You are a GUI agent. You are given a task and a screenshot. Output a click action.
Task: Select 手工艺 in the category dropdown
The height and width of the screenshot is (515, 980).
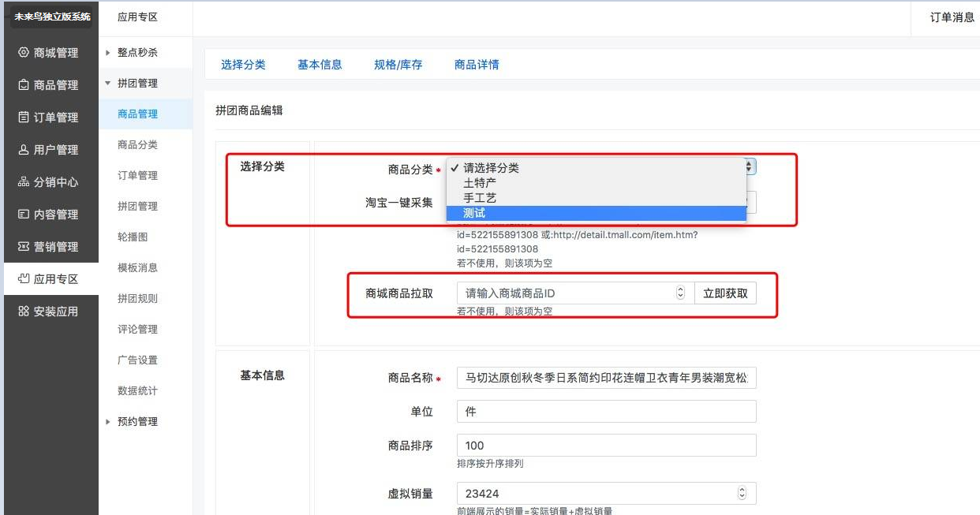point(597,198)
